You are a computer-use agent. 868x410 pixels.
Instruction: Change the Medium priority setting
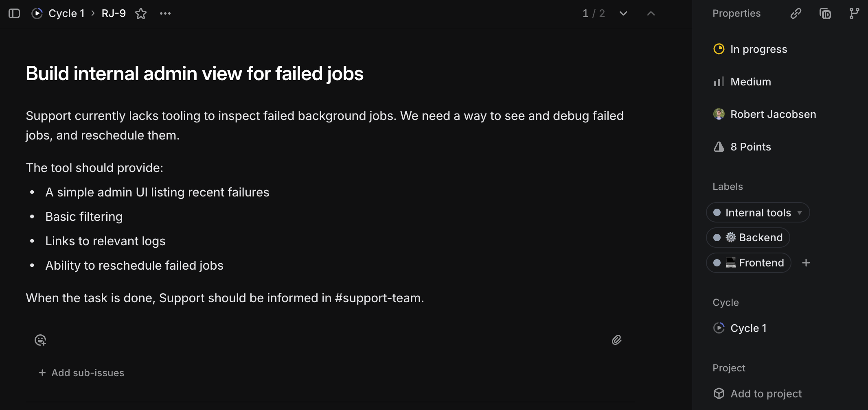click(750, 82)
